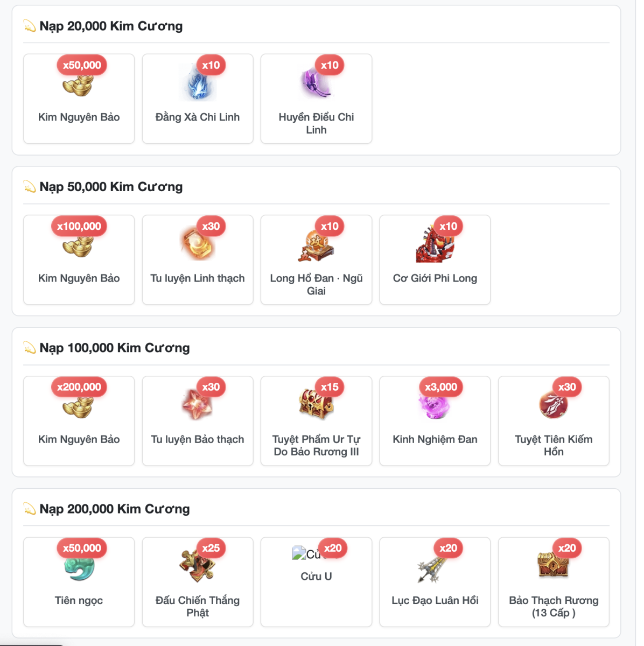Click the x100,000 Kim Nguyên Bảo reward card

(x=79, y=260)
